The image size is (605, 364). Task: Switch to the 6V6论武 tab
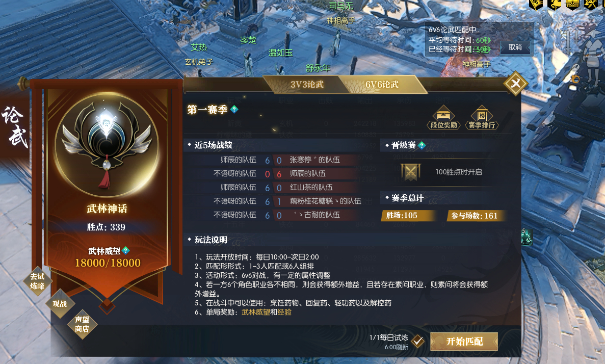point(382,85)
